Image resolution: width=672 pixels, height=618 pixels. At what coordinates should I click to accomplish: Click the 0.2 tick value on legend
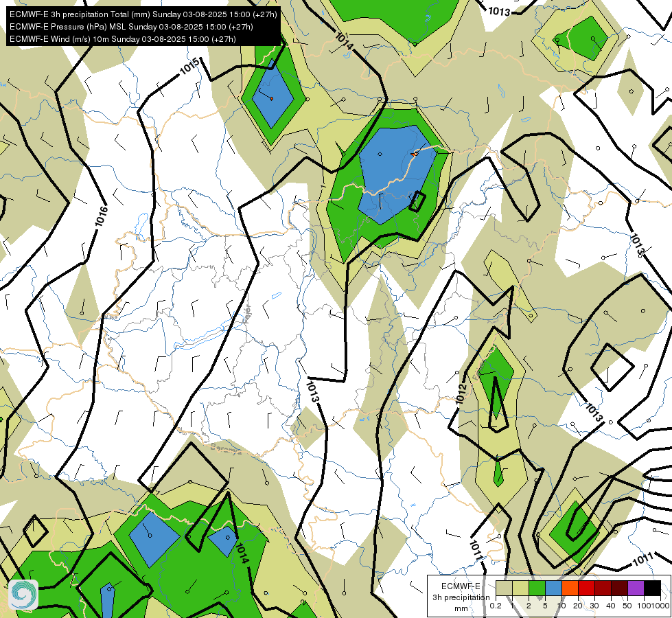point(496,606)
